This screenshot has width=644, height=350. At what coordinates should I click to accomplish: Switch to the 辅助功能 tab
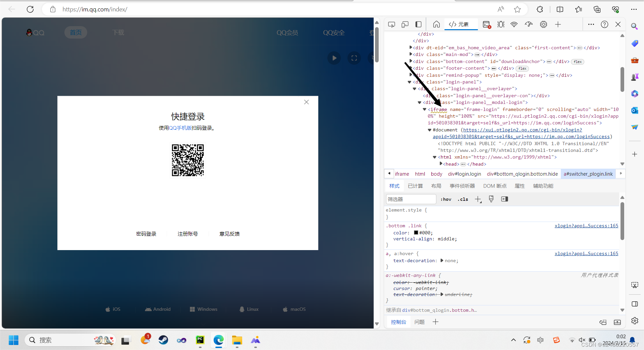tap(543, 186)
